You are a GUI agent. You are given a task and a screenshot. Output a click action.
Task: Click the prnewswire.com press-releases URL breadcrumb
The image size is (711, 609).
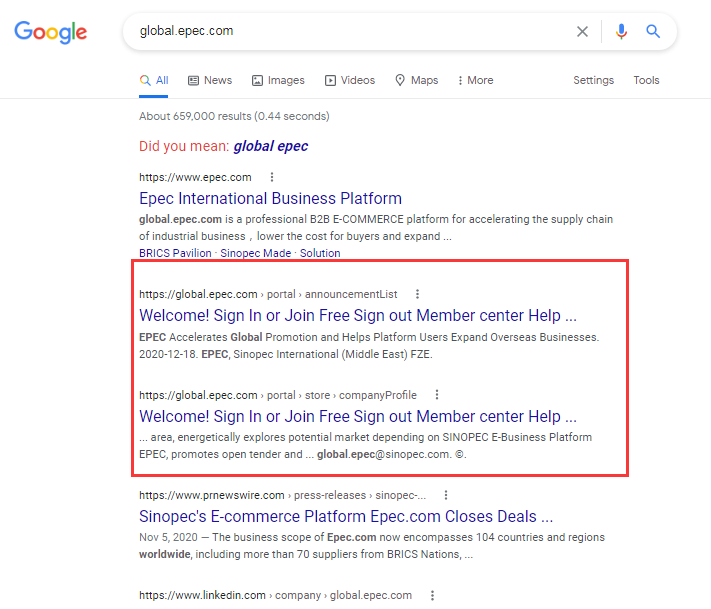tap(282, 495)
